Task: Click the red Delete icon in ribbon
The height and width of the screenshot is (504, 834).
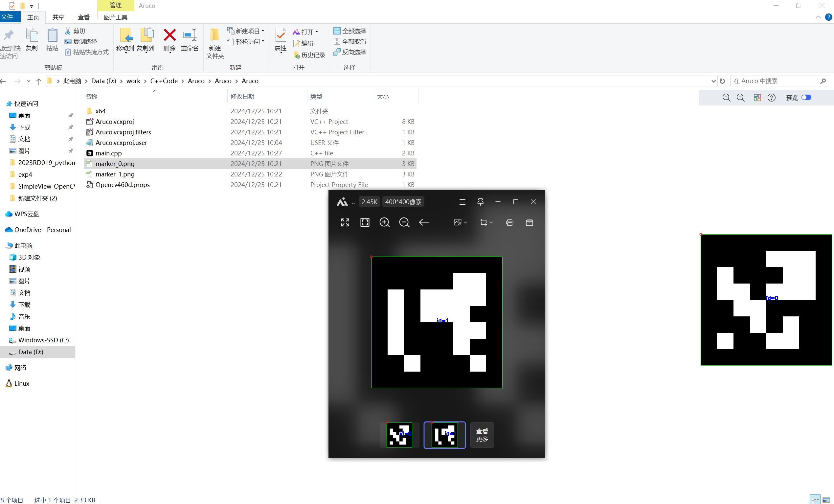Action: point(169,35)
